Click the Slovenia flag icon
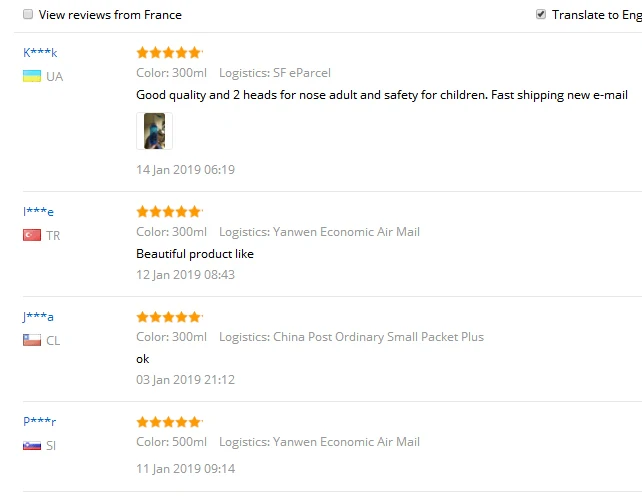This screenshot has width=642, height=497. [32, 445]
